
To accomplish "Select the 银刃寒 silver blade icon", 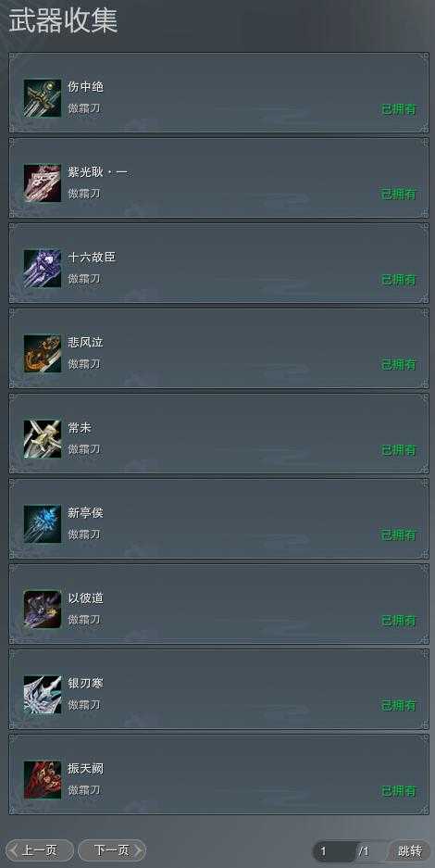I will pyautogui.click(x=43, y=695).
